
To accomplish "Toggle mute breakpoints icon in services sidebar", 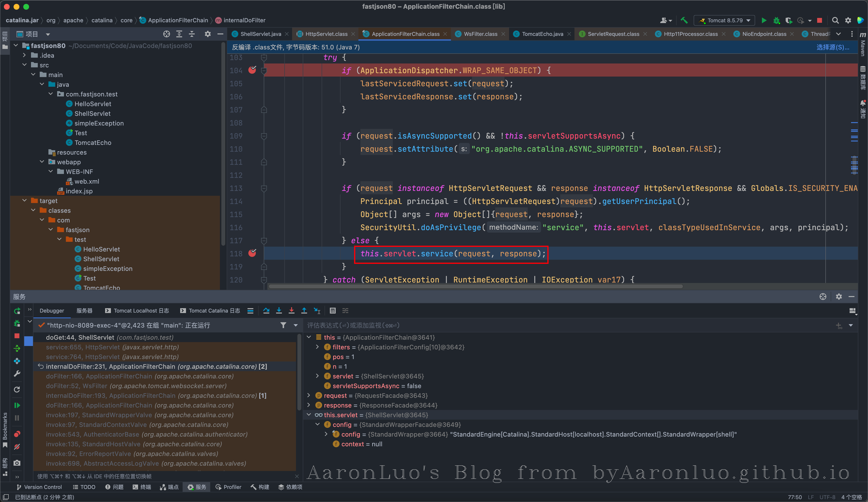I will click(17, 447).
